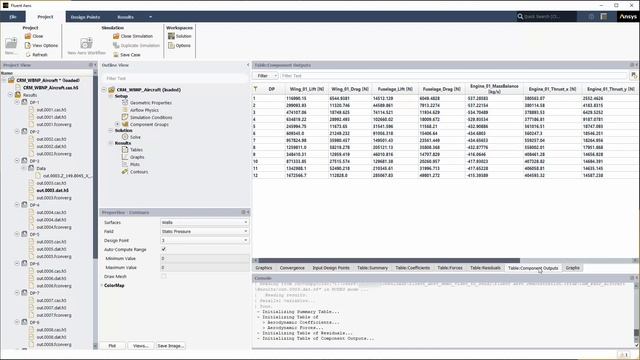Click the Results folder icon in Project View
This screenshot has width=640, height=360.
18,95
